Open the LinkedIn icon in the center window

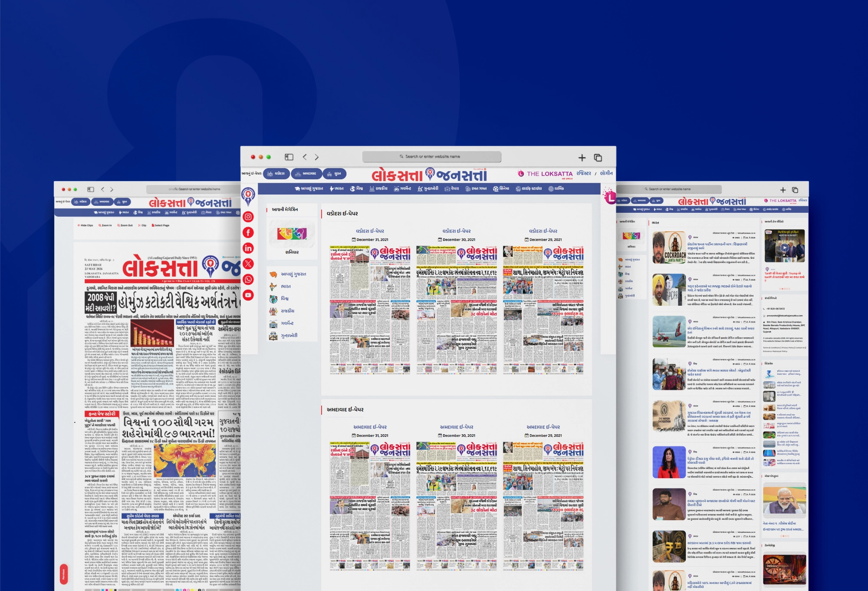[248, 248]
